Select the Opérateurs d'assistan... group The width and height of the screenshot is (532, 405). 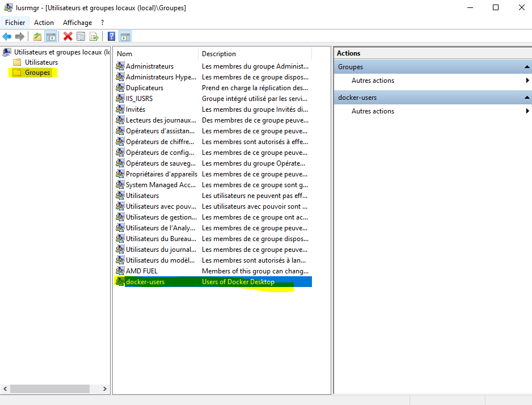click(x=160, y=130)
